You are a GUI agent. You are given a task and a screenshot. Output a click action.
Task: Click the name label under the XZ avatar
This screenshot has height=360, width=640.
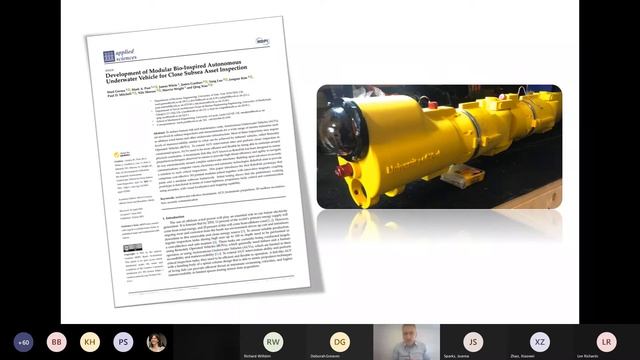pos(522,356)
